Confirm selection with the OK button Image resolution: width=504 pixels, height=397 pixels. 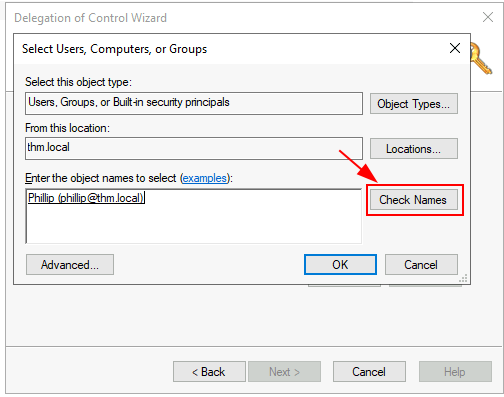click(340, 265)
